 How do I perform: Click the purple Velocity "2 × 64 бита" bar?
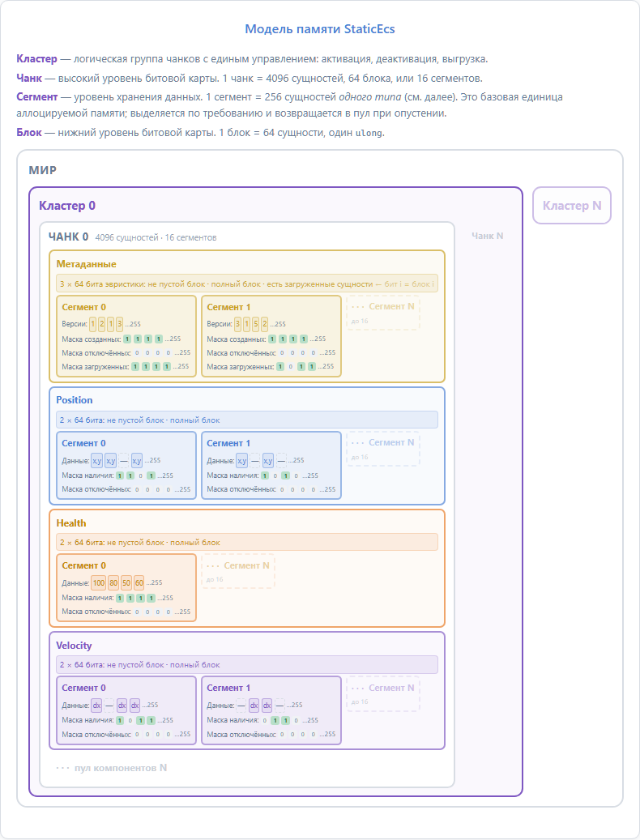(247, 665)
